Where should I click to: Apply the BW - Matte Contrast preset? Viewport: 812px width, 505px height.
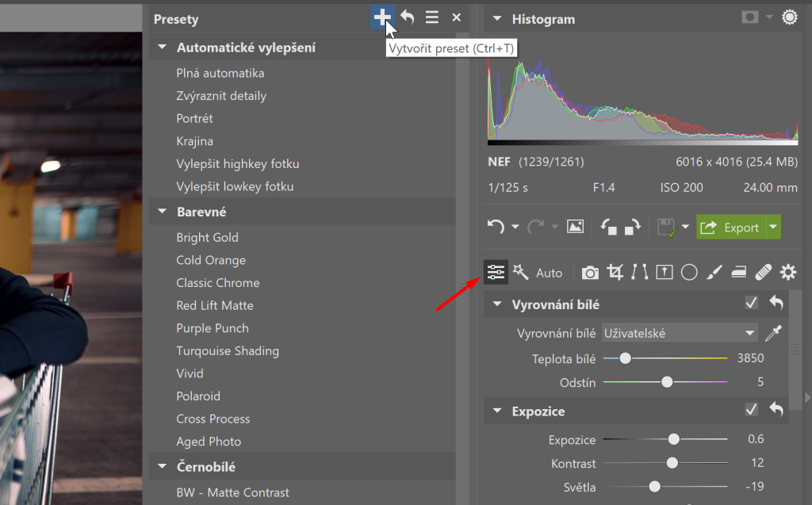[232, 492]
